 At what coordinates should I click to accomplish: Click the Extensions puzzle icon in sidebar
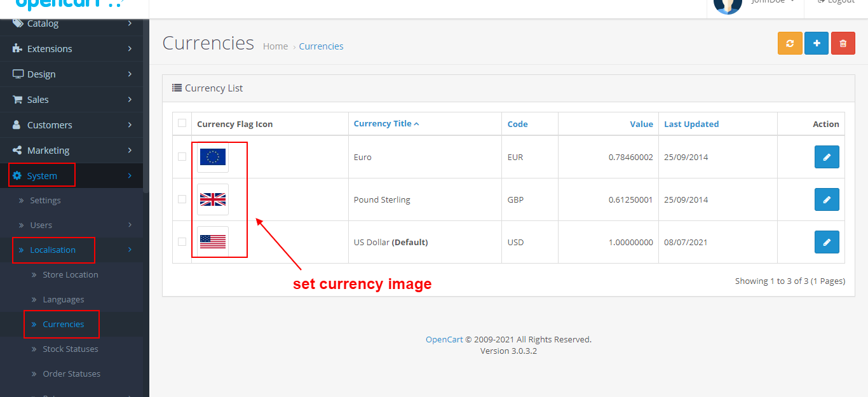click(x=18, y=49)
